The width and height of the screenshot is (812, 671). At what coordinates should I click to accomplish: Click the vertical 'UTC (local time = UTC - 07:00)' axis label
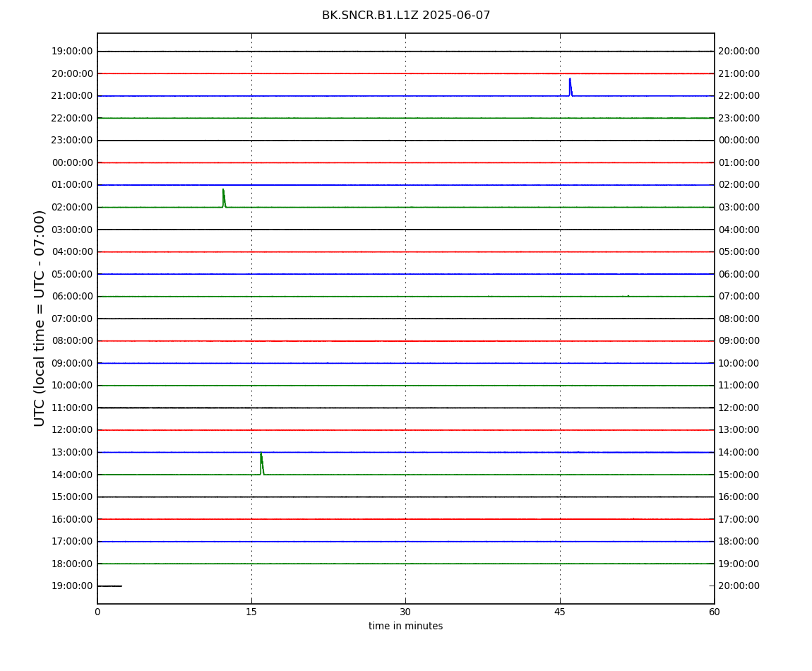40,318
